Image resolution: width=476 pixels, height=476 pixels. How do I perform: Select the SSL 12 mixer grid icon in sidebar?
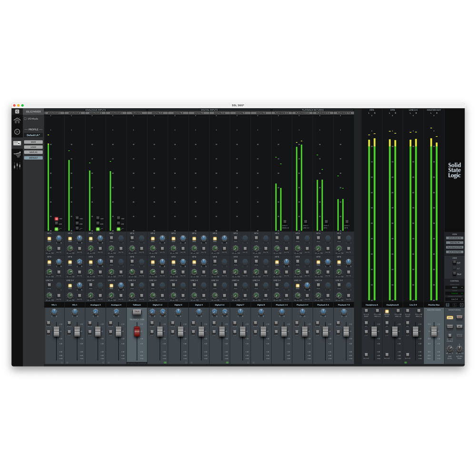17,143
